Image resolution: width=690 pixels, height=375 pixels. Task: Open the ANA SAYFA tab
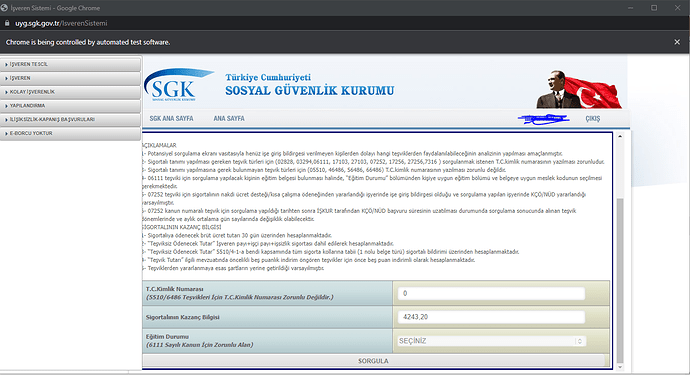[x=229, y=118]
